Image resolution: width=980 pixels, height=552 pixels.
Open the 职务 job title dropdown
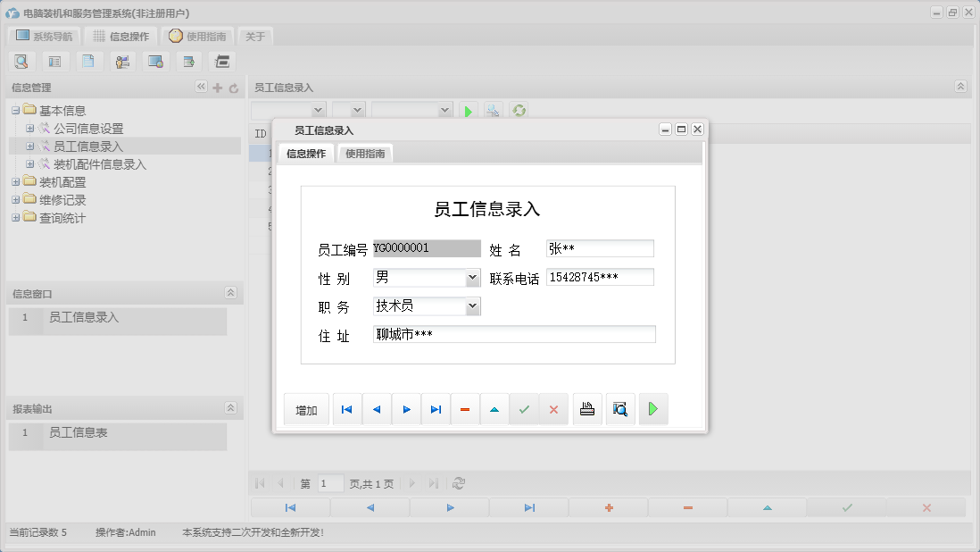[474, 305]
